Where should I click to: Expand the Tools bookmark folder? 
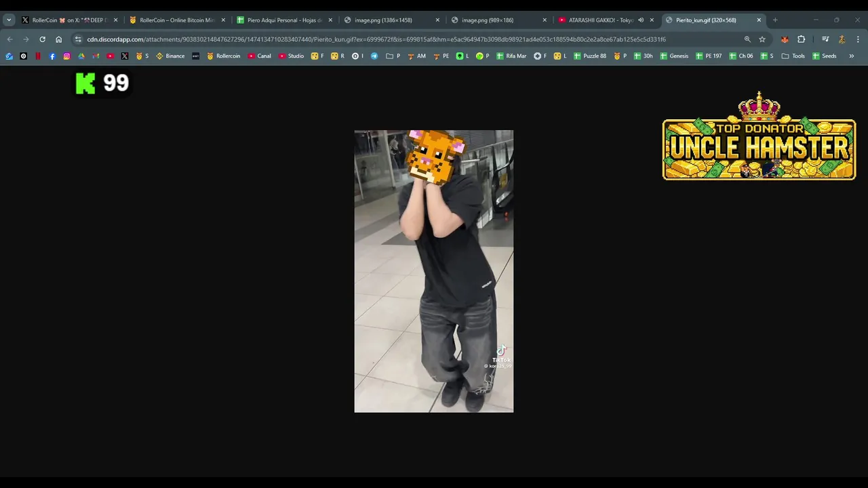793,56
